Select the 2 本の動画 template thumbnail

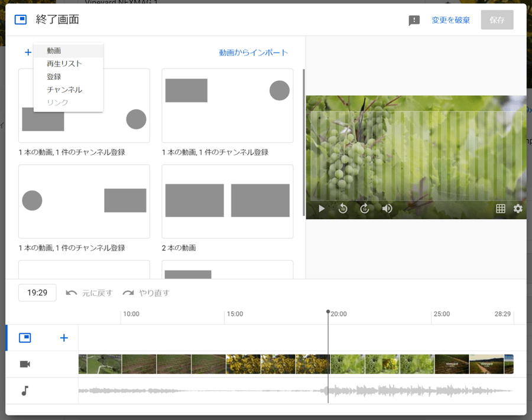[228, 201]
